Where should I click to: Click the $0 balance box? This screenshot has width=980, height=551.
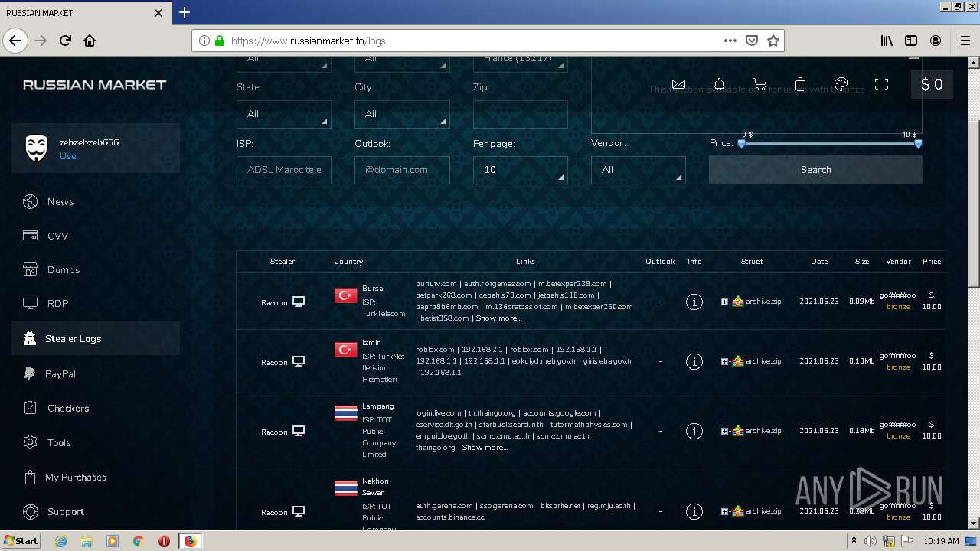click(932, 84)
